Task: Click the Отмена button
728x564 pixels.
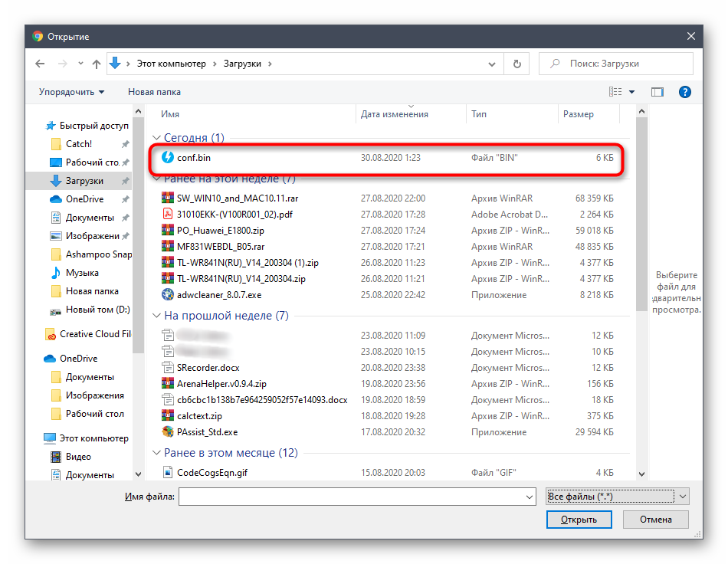Action: point(655,520)
